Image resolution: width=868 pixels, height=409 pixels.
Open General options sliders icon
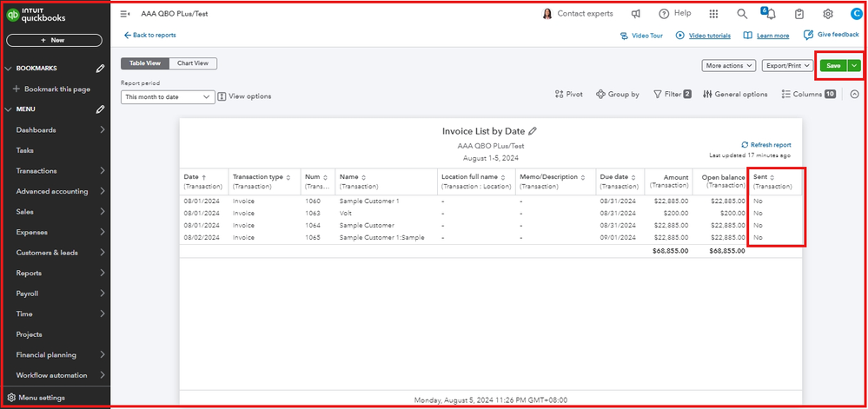707,95
